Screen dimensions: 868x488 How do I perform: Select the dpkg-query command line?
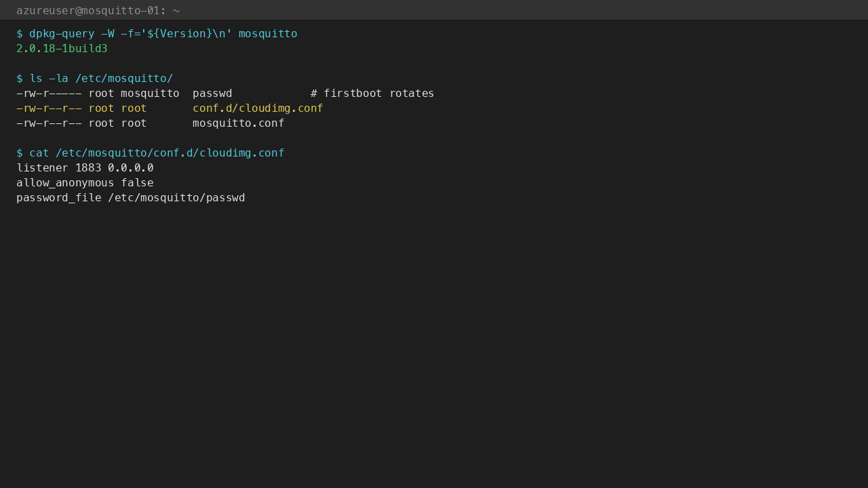(x=157, y=34)
